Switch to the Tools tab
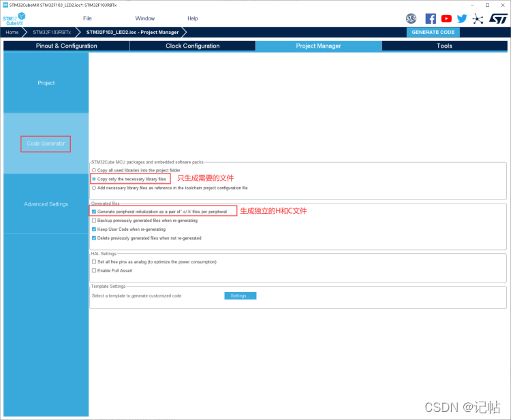Screen dimensions: 511x420 (x=444, y=46)
